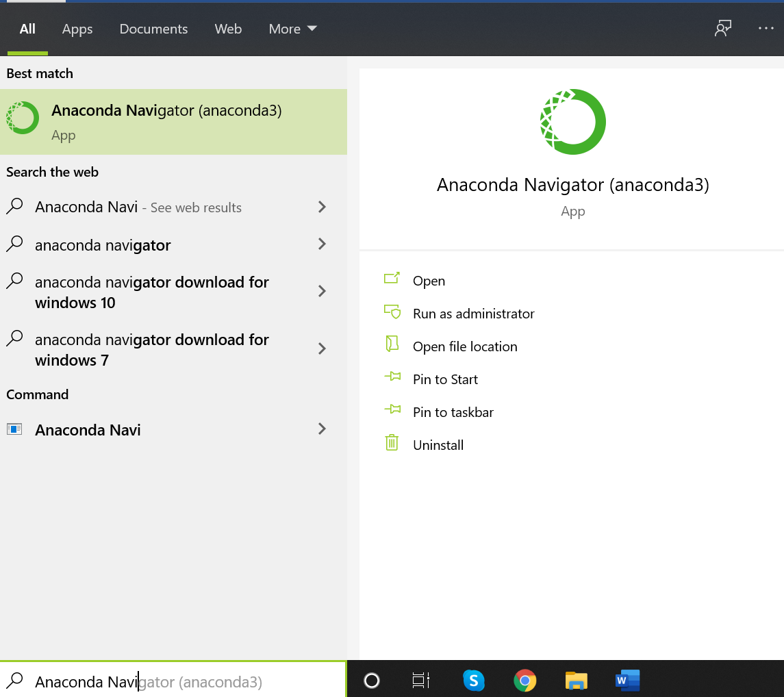Open File Explorer from taskbar
The height and width of the screenshot is (697, 784).
pyautogui.click(x=577, y=680)
